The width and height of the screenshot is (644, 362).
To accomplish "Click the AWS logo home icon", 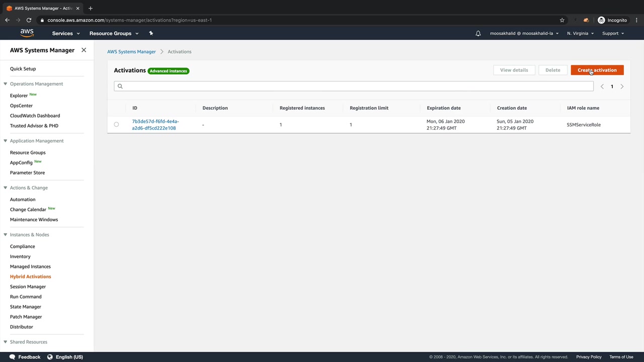I will [27, 33].
